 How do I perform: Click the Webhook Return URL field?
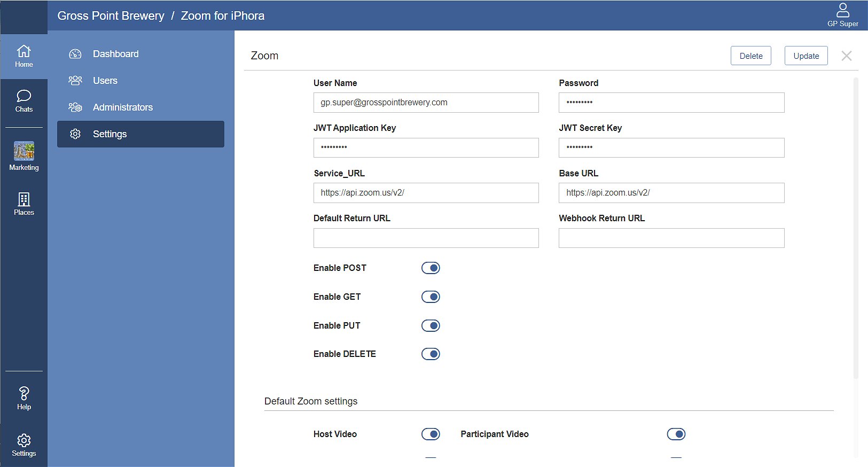pyautogui.click(x=671, y=238)
